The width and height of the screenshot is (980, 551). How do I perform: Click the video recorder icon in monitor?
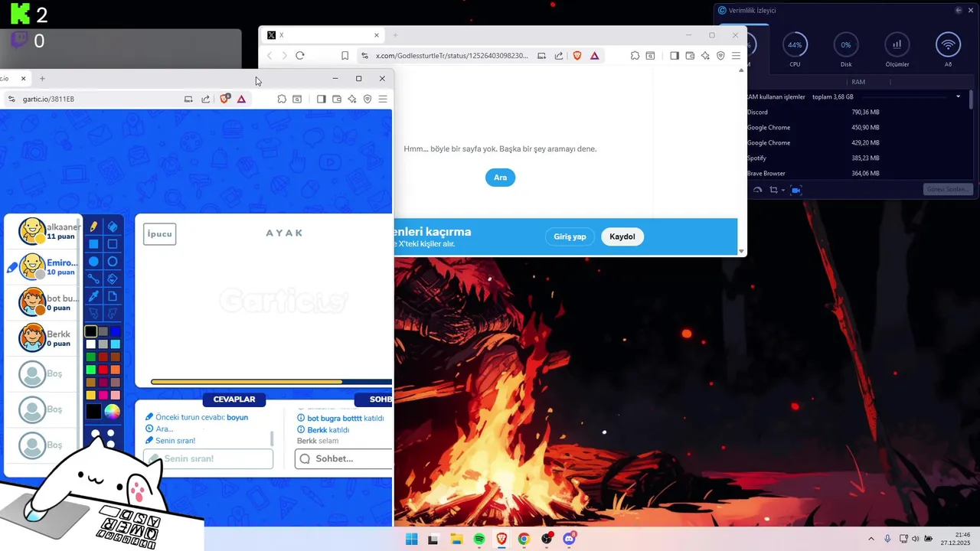pos(796,190)
